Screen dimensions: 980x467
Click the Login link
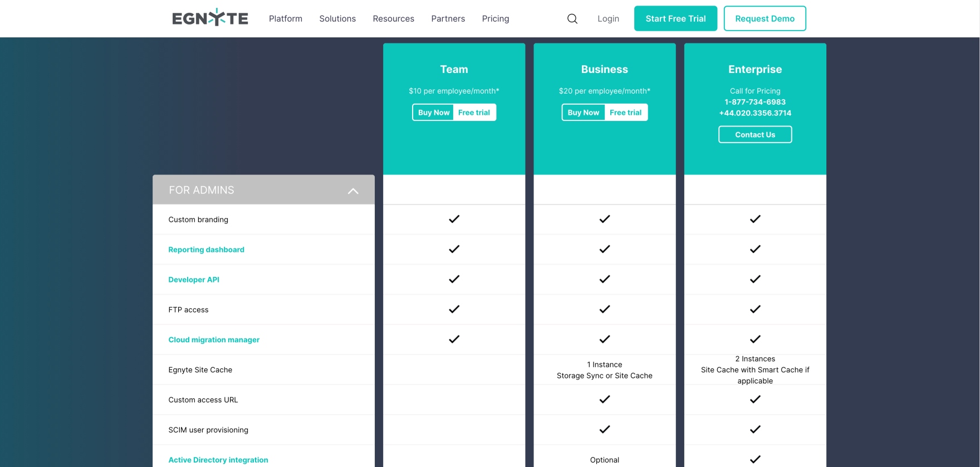(608, 18)
